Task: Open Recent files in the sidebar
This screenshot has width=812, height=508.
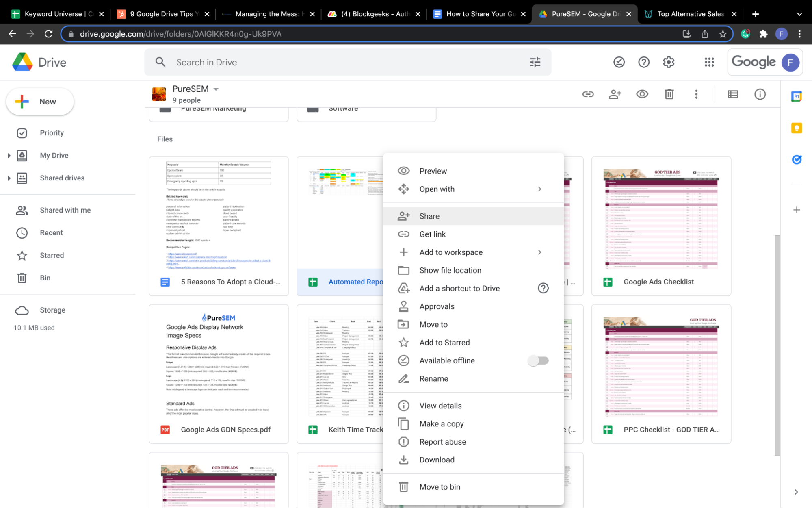Action: click(x=51, y=232)
